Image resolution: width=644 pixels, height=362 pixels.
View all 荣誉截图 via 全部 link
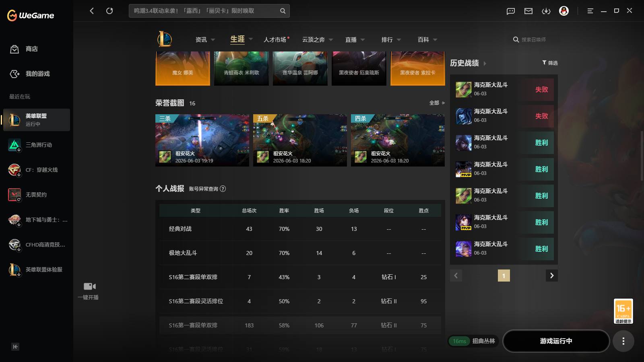coord(437,103)
